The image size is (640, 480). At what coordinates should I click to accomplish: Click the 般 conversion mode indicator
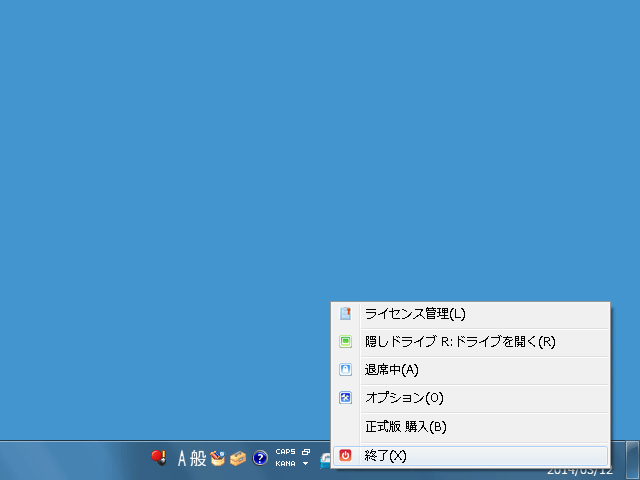click(198, 458)
